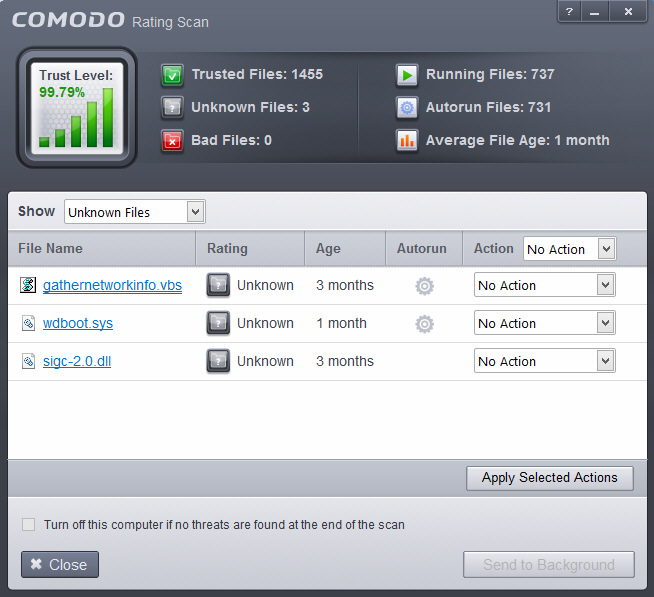Screen dimensions: 654x597
Task: Click the wdboot.sys file icon
Action: [x=28, y=323]
